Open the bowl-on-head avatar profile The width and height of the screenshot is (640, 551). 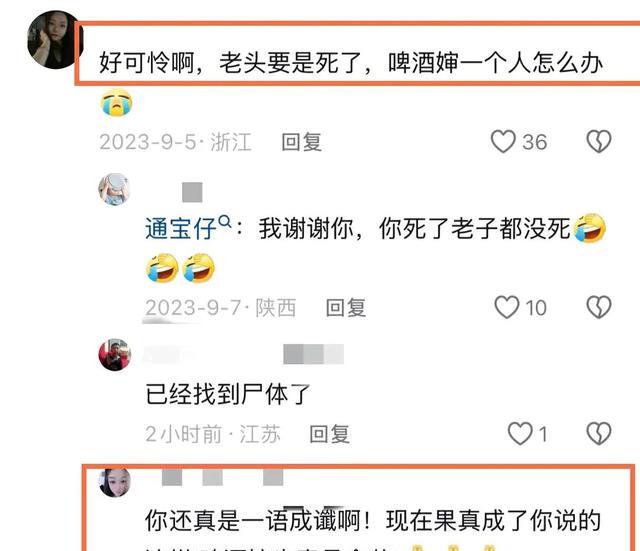[114, 189]
